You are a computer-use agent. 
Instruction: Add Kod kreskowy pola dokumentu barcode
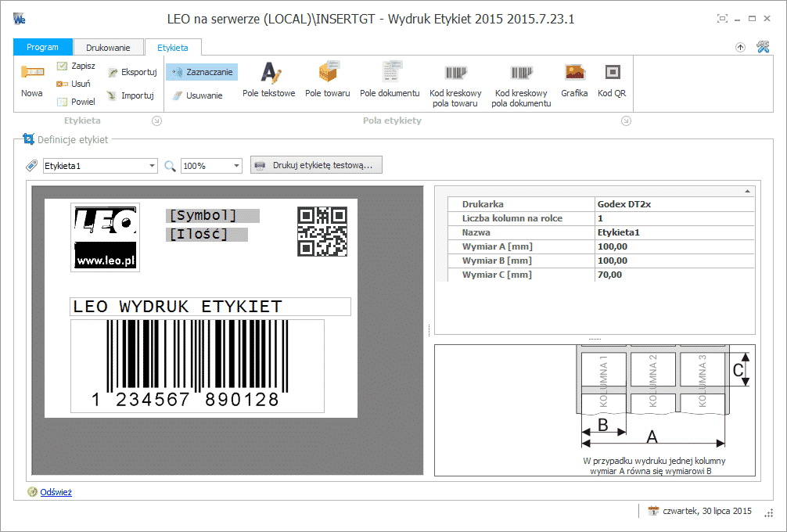[521, 84]
